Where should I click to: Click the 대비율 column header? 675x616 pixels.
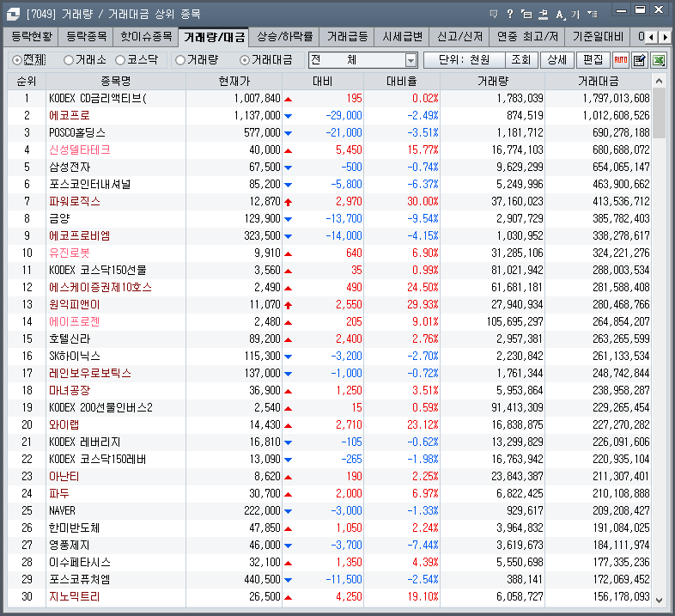(402, 81)
